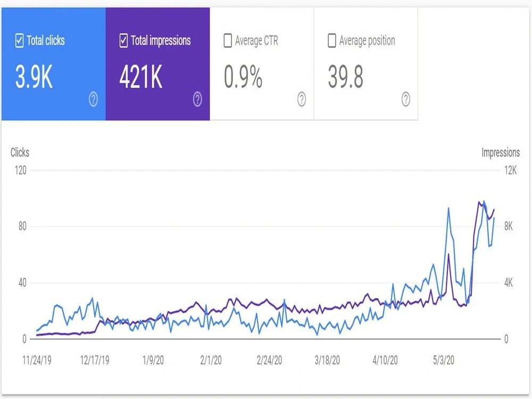
Task: Open help icon on Total clicks card
Action: tap(93, 99)
